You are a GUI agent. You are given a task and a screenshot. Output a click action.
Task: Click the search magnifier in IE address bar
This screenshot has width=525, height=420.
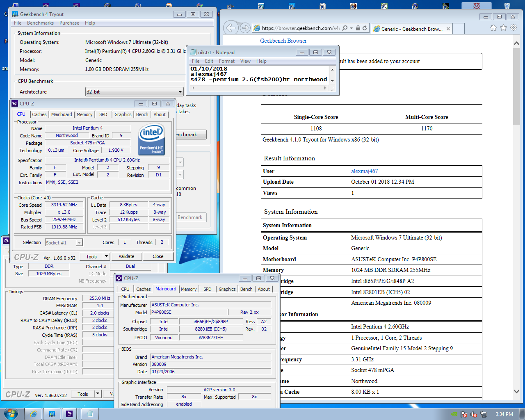(345, 28)
